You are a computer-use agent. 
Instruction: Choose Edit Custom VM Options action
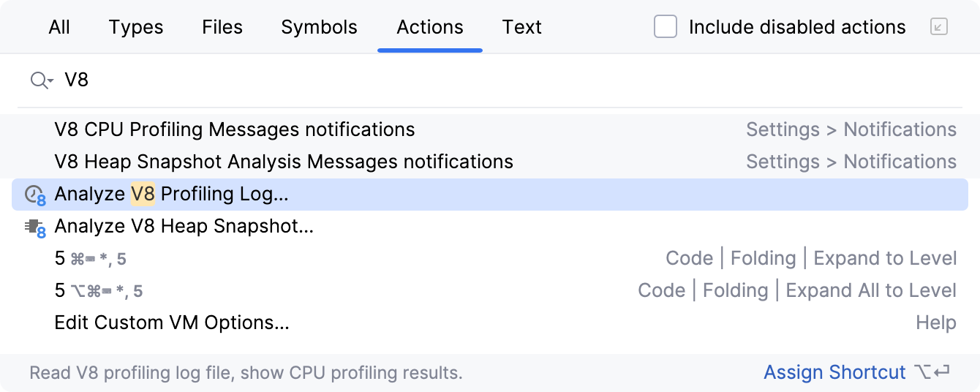[172, 323]
